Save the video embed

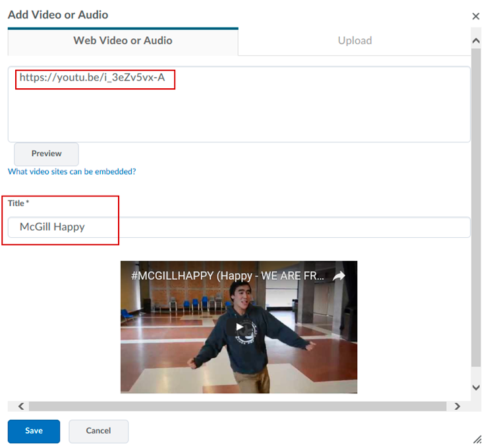(34, 431)
